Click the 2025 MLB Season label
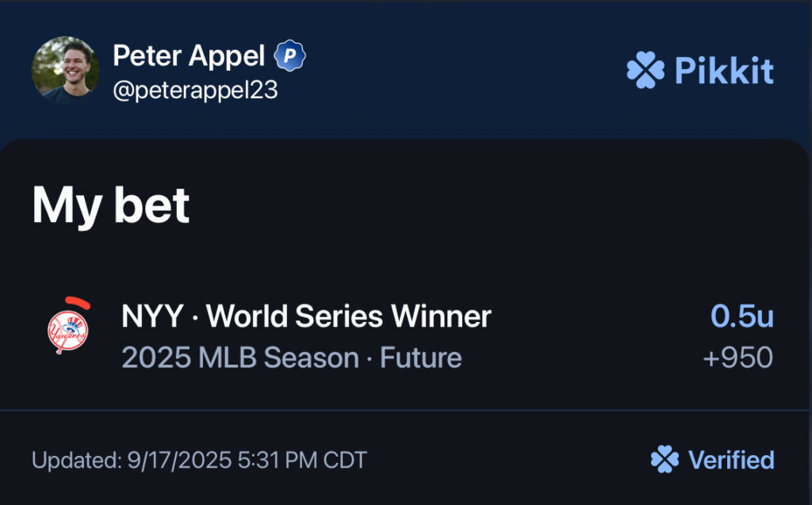Viewport: 812px width, 505px height. coord(239,358)
